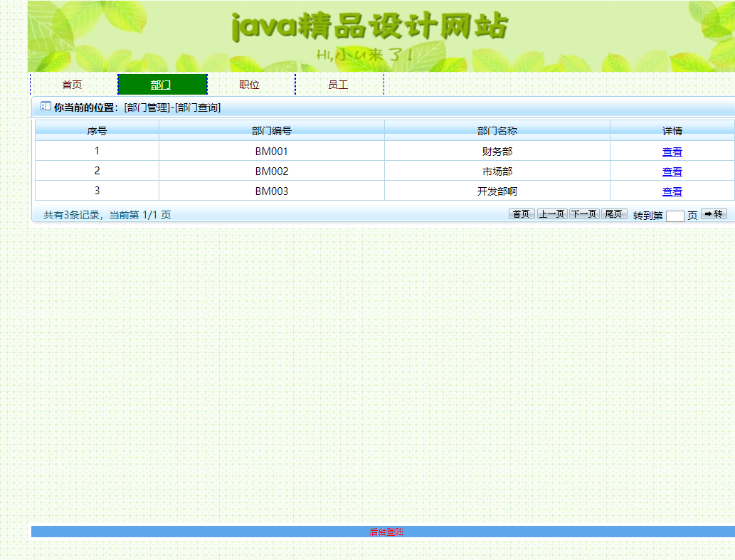Open the 后台登陆 link in footer
Image resolution: width=735 pixels, height=560 pixels.
(x=386, y=532)
